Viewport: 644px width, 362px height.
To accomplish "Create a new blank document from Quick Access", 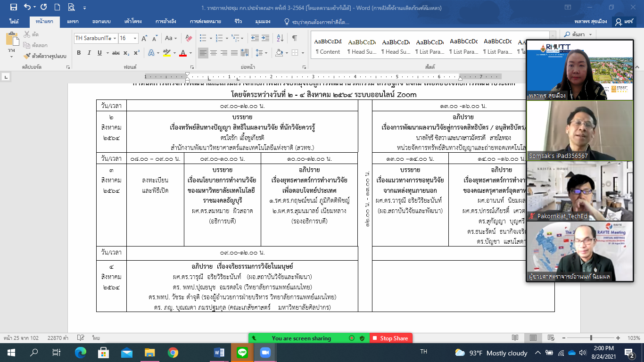I will point(57,7).
